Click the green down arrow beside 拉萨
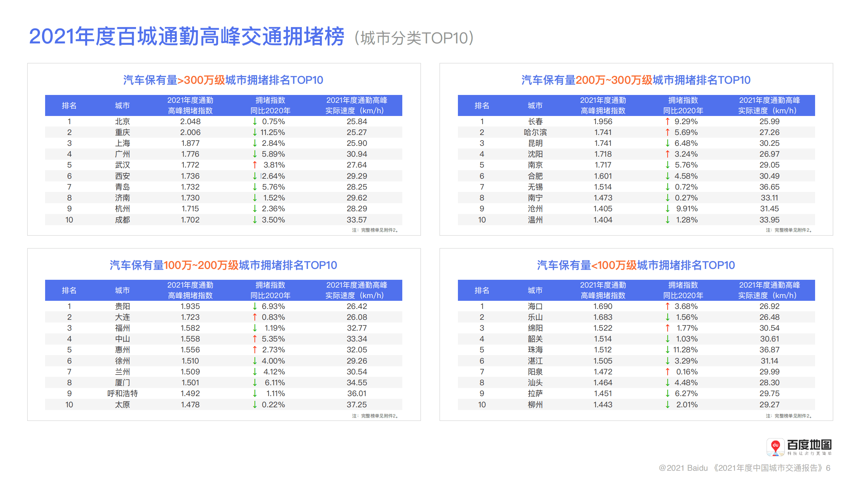868x488 pixels. [x=667, y=393]
